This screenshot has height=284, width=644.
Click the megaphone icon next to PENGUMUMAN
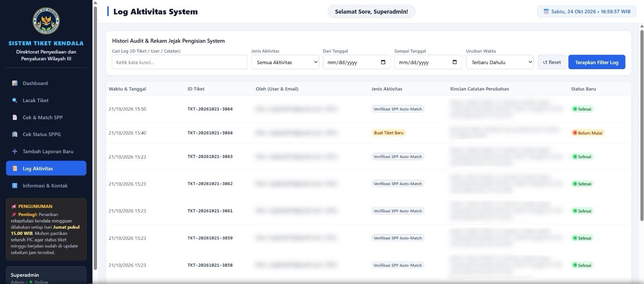(x=14, y=206)
